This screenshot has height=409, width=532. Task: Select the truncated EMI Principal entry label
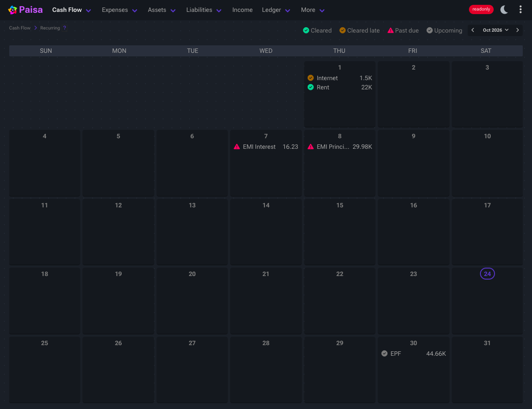click(x=333, y=147)
